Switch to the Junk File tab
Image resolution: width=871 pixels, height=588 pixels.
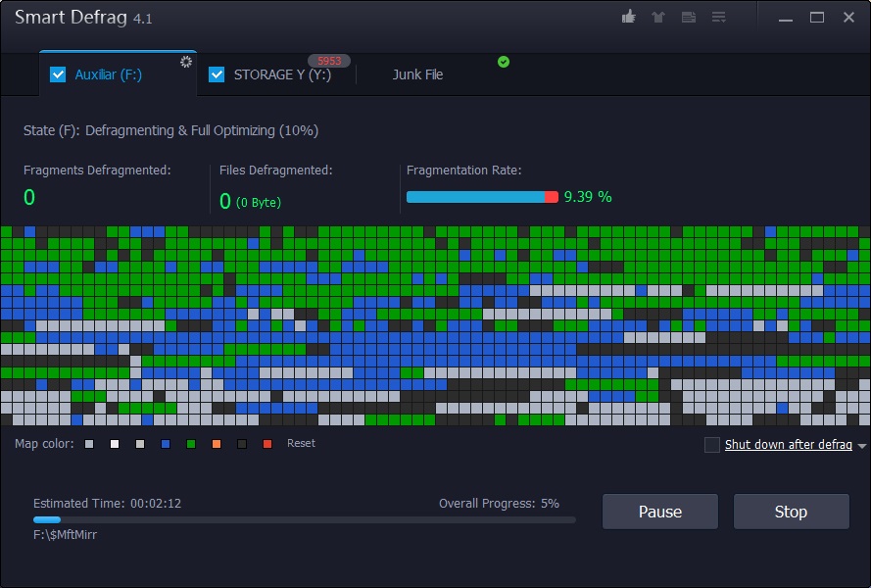(x=417, y=74)
